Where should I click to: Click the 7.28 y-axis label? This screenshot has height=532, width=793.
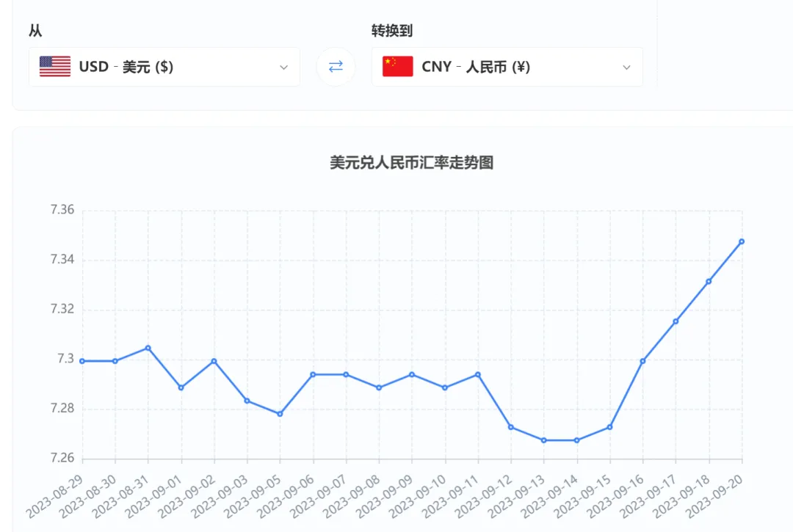(62, 408)
